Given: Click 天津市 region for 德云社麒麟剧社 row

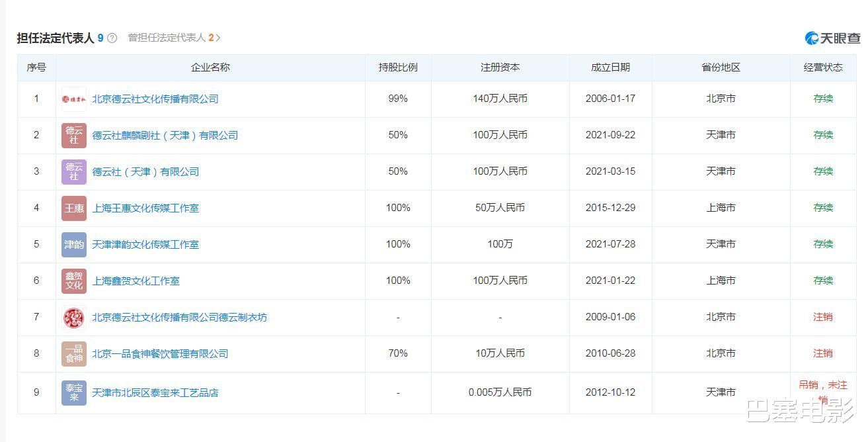Looking at the screenshot, I should (721, 135).
